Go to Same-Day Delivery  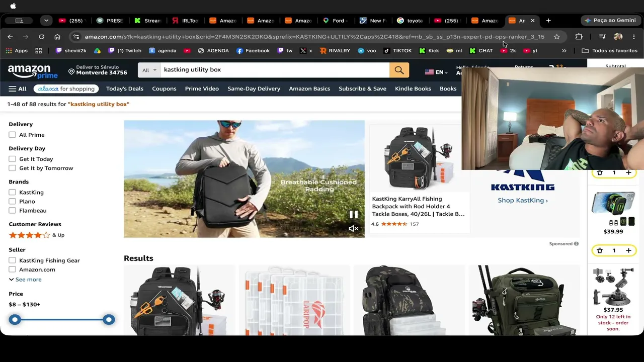[254, 89]
